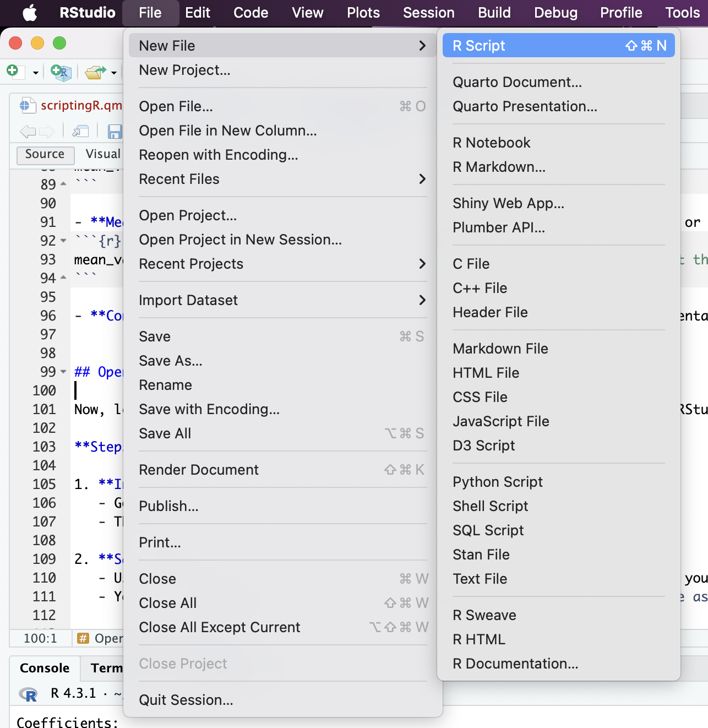
Task: Collapse the section heading fold at line 99
Action: 63,372
